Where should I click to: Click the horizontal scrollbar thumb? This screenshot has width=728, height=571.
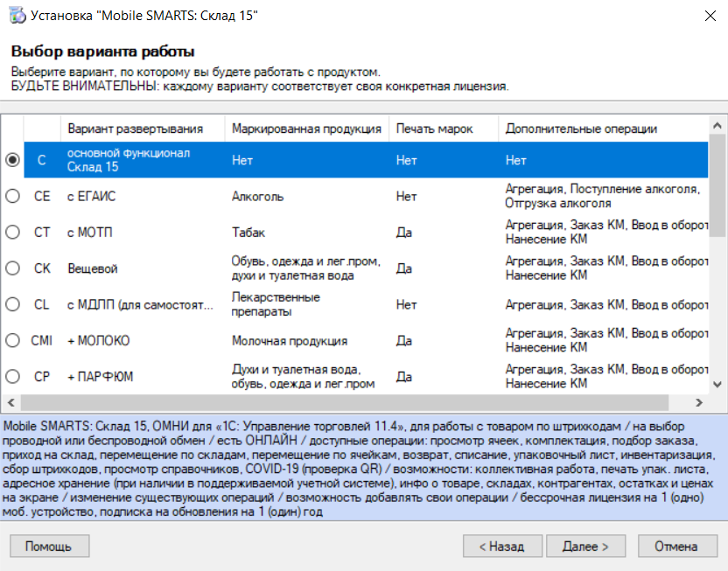pyautogui.click(x=345, y=402)
